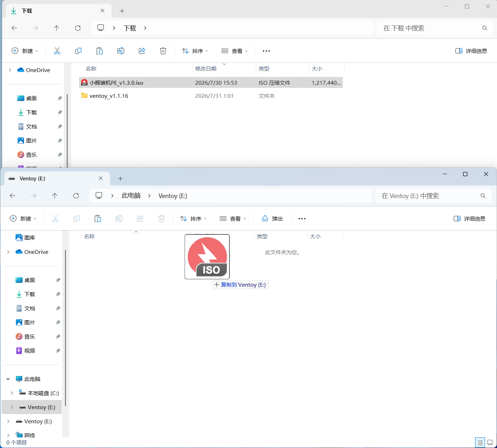Click Cut icon in 下载 window toolbar
The image size is (497, 448).
tap(57, 51)
